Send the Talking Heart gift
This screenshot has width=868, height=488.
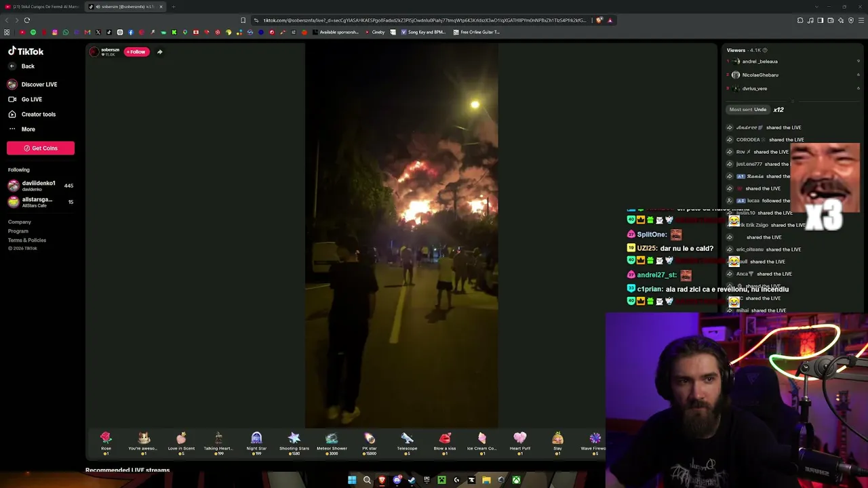click(x=218, y=443)
